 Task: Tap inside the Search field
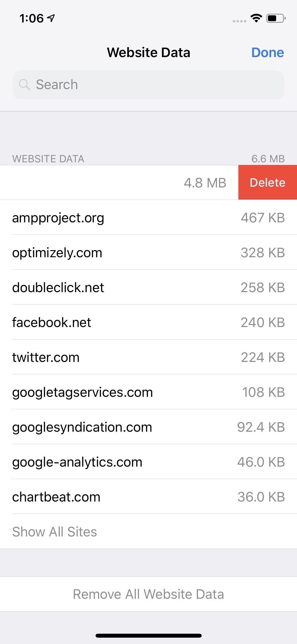[148, 85]
